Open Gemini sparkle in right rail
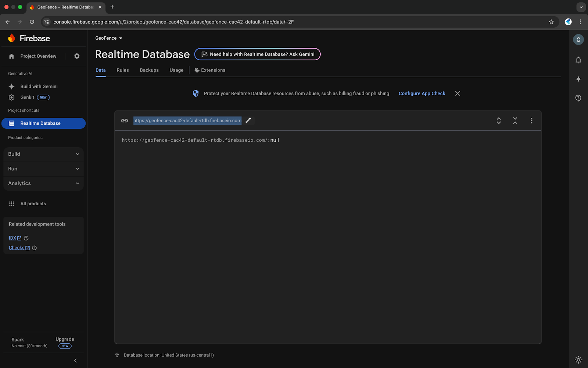588x368 pixels. pyautogui.click(x=578, y=79)
